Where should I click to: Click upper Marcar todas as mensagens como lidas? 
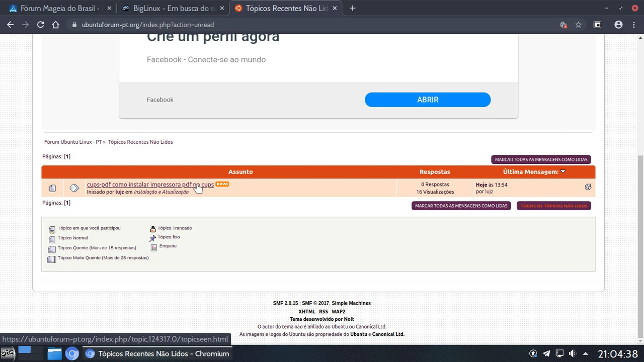(x=541, y=159)
